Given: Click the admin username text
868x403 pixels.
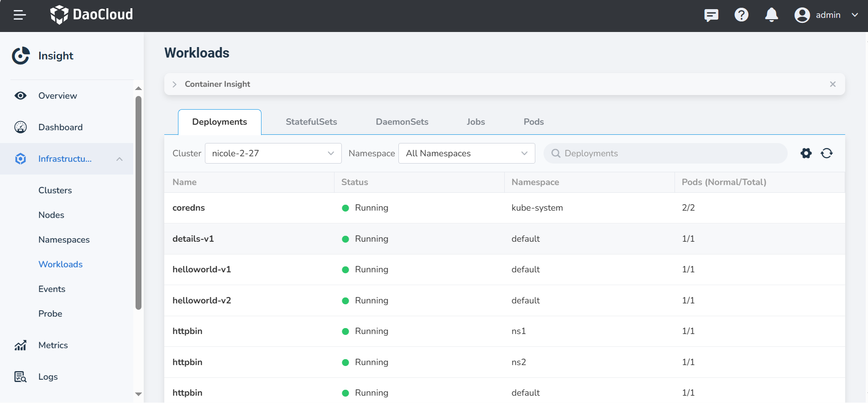Looking at the screenshot, I should coord(828,15).
